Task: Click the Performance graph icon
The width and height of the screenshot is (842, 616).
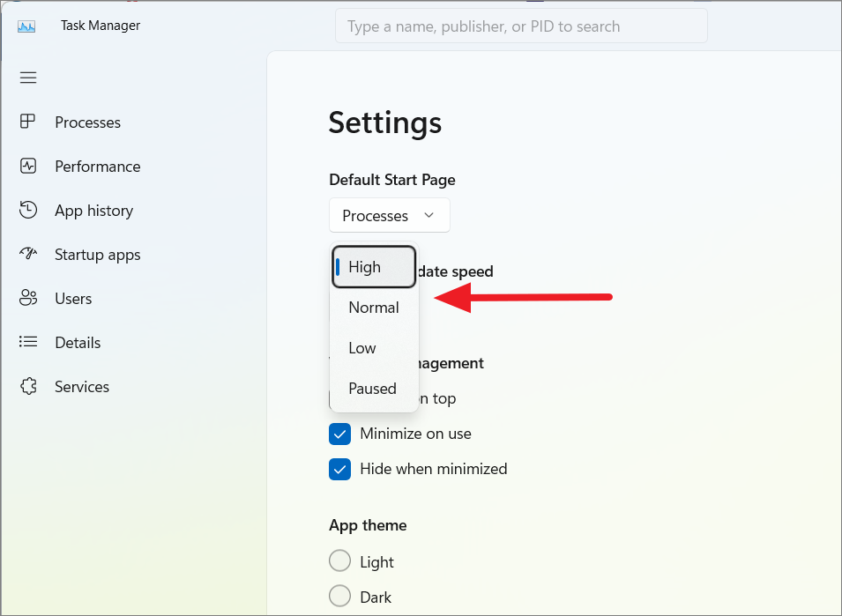Action: pyautogui.click(x=28, y=166)
